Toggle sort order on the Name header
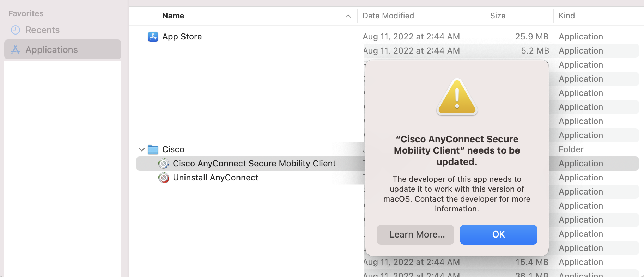Viewport: 644px width, 277px height. (x=173, y=16)
